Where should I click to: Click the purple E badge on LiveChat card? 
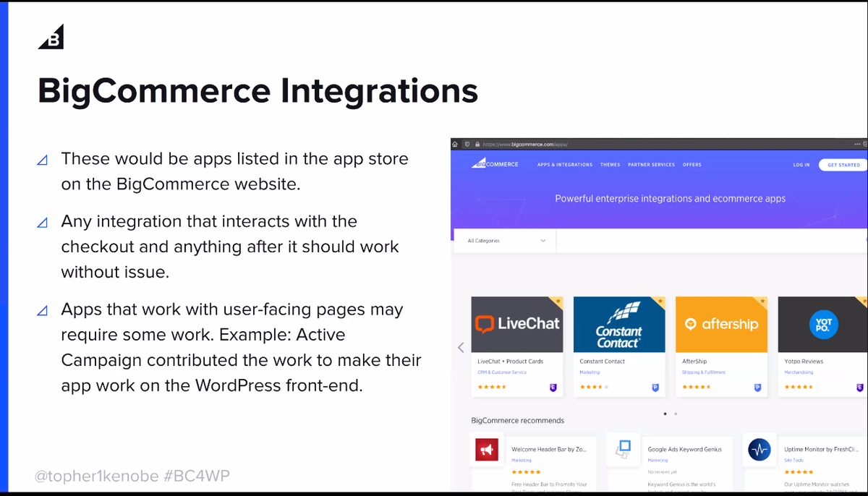(x=553, y=388)
